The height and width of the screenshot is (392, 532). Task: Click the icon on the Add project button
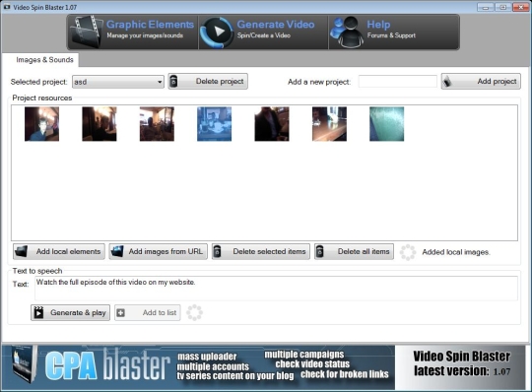[x=447, y=82]
